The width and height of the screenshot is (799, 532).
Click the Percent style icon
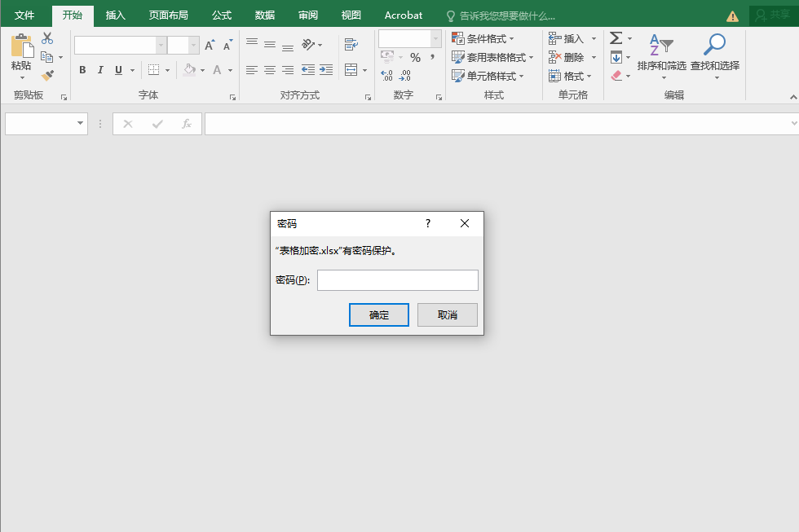coord(415,57)
